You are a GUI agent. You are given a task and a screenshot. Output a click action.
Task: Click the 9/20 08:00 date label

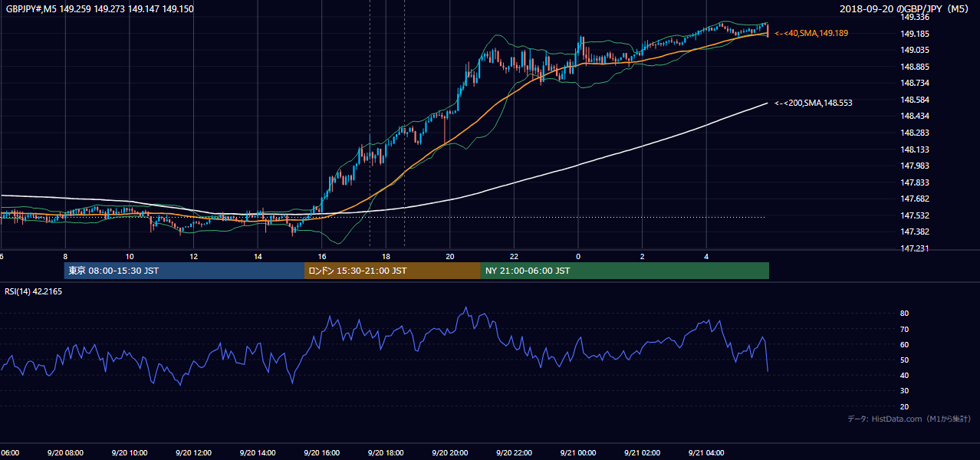point(64,453)
